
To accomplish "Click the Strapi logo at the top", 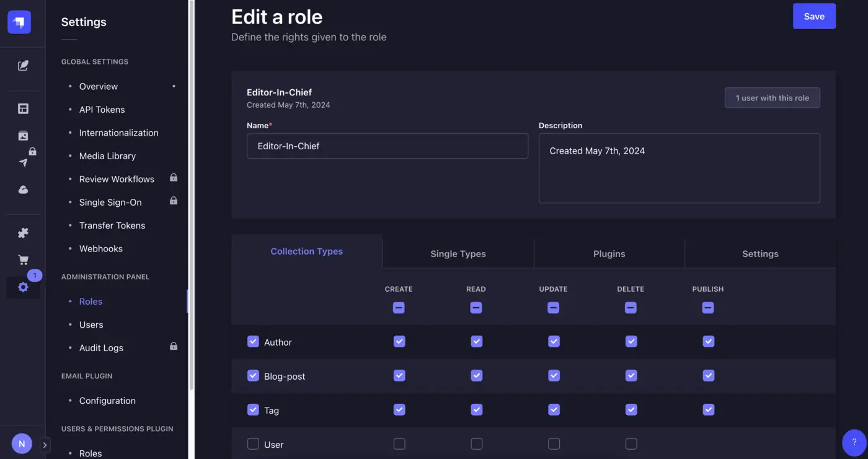I will click(x=19, y=21).
